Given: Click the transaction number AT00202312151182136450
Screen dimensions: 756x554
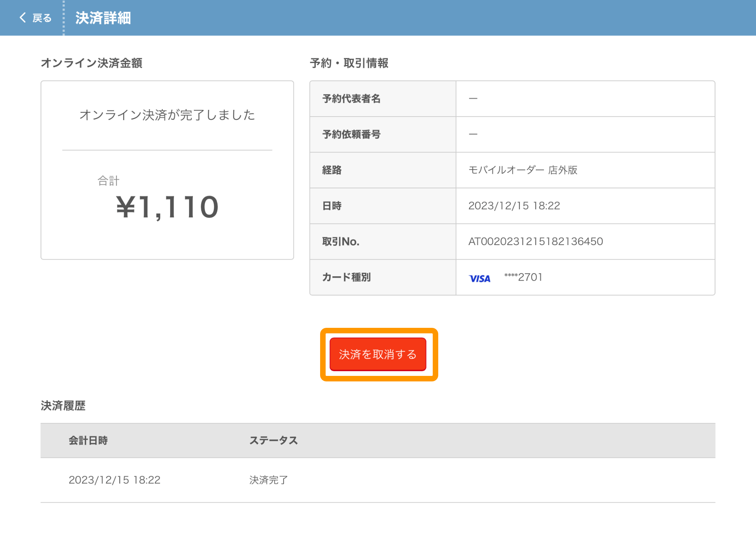Looking at the screenshot, I should coord(535,241).
